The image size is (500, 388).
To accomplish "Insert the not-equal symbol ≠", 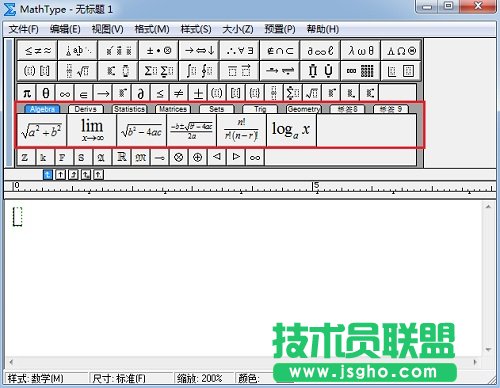I will 179,93.
